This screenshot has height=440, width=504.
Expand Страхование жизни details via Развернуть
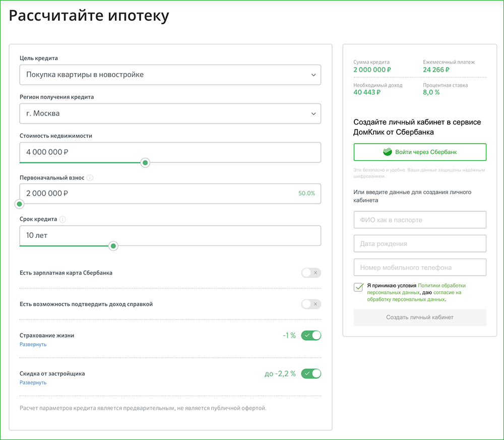click(x=33, y=344)
